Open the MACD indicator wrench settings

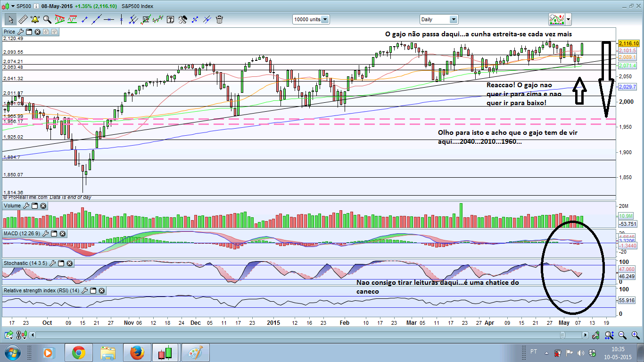[x=46, y=233]
